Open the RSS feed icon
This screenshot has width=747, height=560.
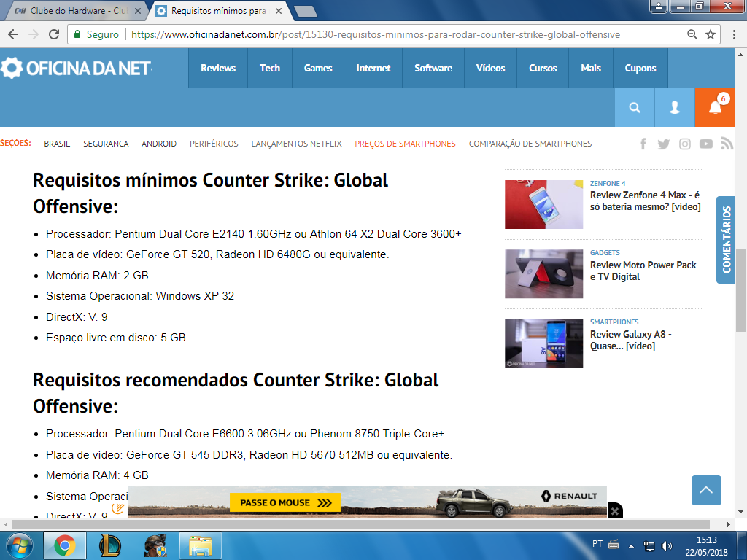tap(727, 144)
